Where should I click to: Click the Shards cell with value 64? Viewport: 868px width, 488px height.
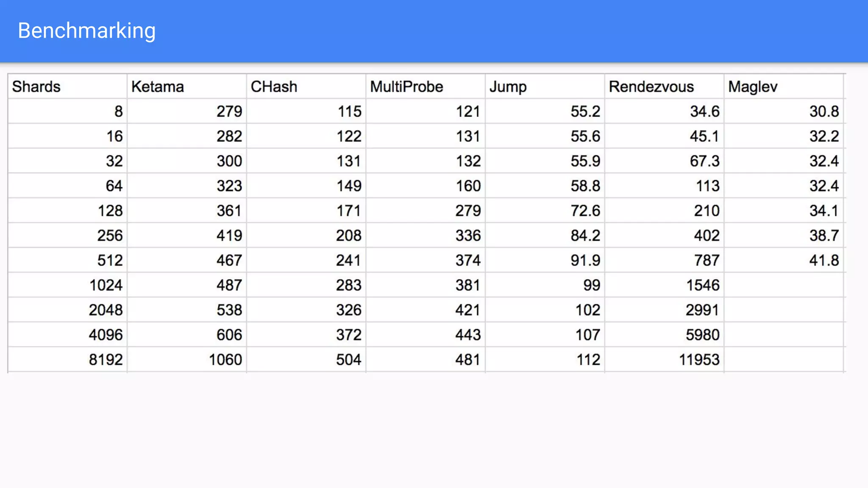[x=67, y=186]
